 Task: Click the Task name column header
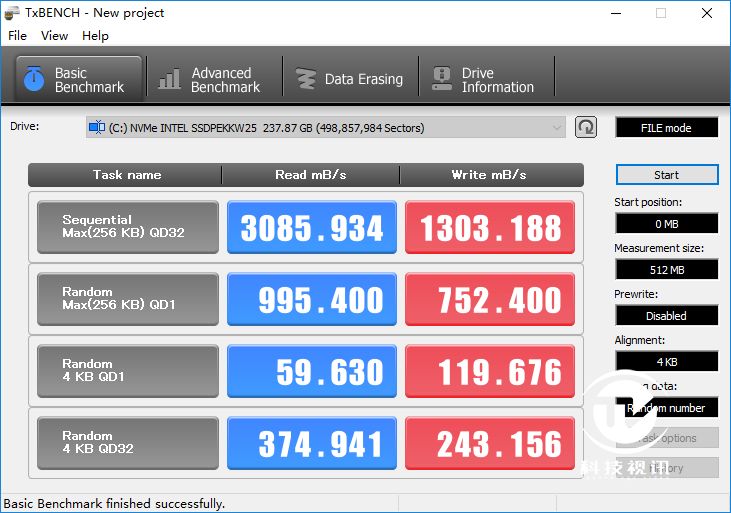click(x=125, y=175)
